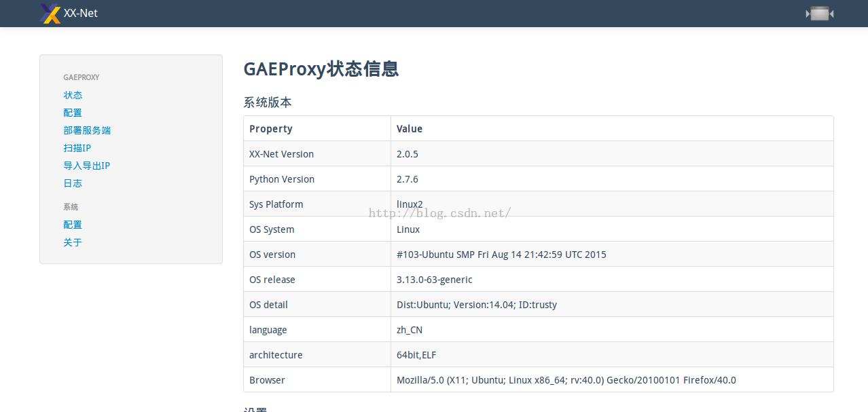The height and width of the screenshot is (412, 868).
Task: Click the video camera icon in header
Action: tap(820, 14)
